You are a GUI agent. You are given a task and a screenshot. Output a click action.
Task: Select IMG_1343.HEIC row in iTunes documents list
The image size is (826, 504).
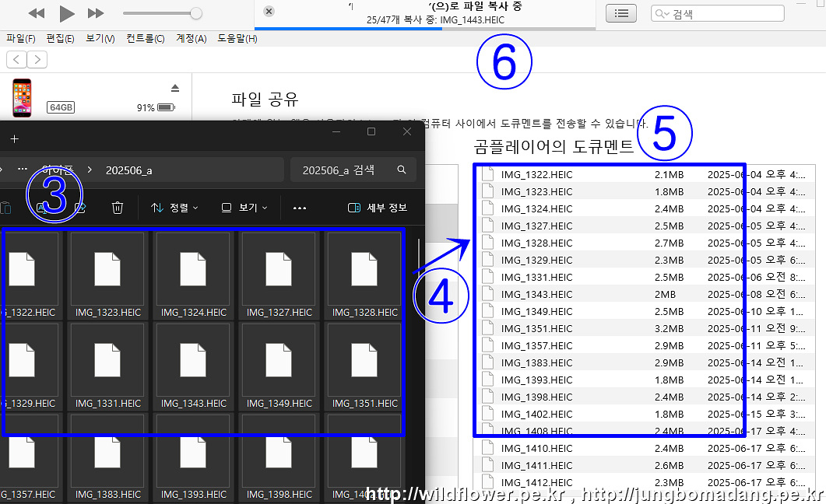[x=644, y=294]
